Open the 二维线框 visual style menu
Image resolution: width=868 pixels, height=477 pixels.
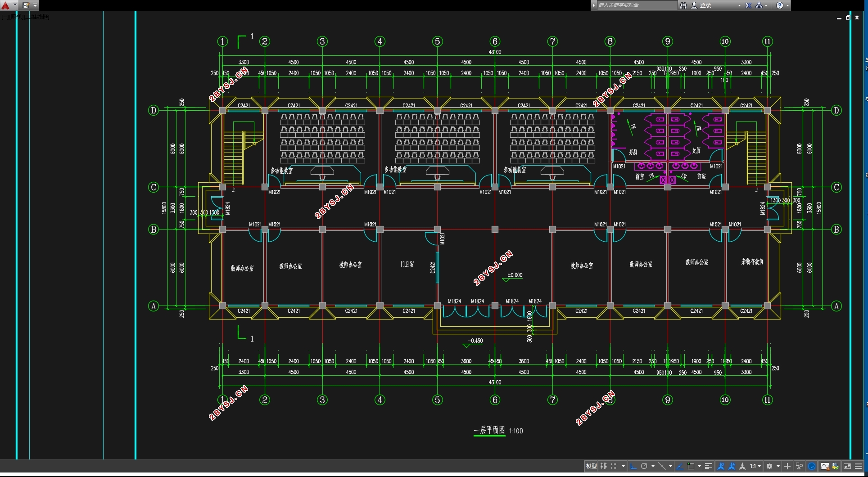click(x=37, y=17)
